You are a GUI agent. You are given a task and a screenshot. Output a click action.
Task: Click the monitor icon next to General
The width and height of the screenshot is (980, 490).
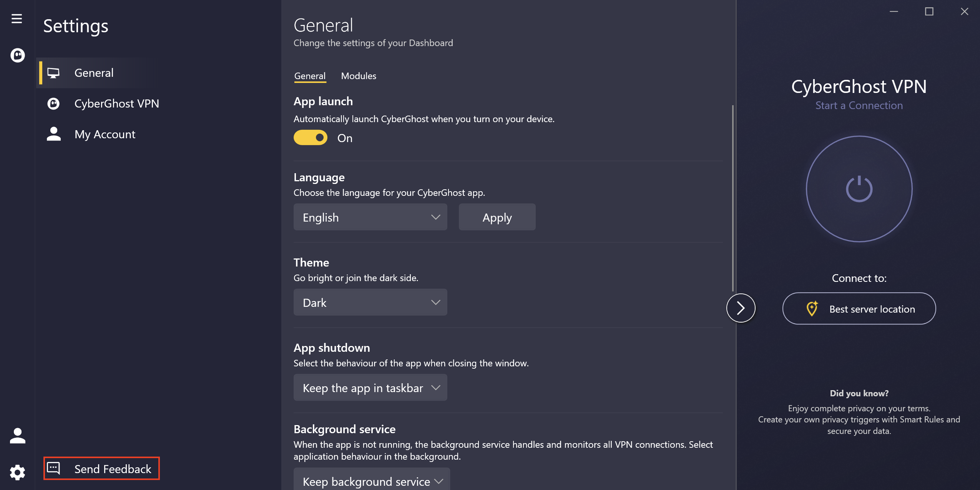click(x=53, y=73)
